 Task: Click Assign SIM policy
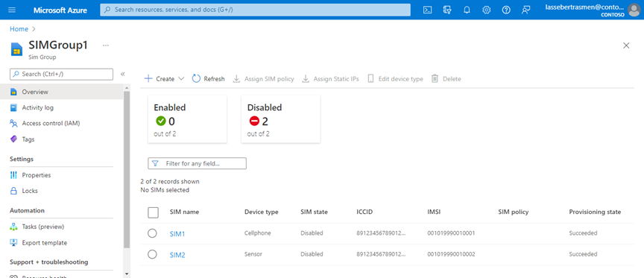click(263, 78)
